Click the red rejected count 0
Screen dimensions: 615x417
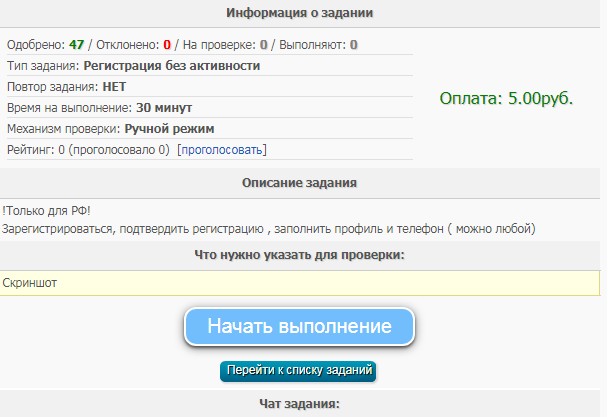[x=167, y=45]
